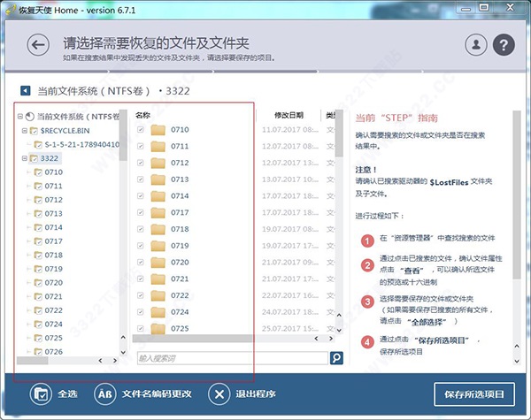The height and width of the screenshot is (420, 531).
Task: Click the 保存所选项目 button
Action: pyautogui.click(x=473, y=394)
